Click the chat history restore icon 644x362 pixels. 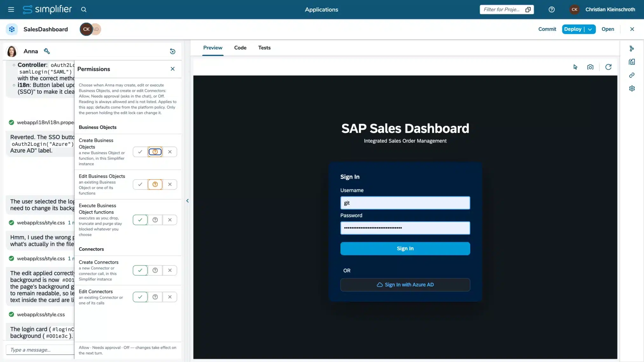pos(172,51)
